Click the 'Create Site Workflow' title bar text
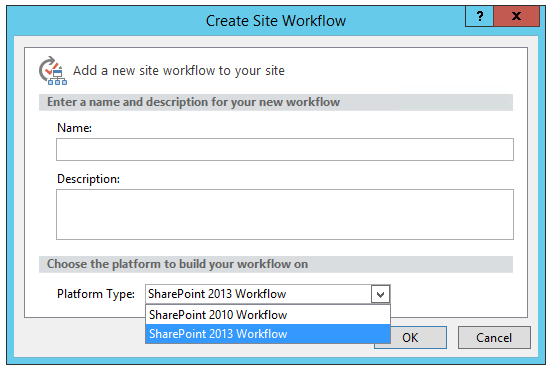 pyautogui.click(x=276, y=21)
